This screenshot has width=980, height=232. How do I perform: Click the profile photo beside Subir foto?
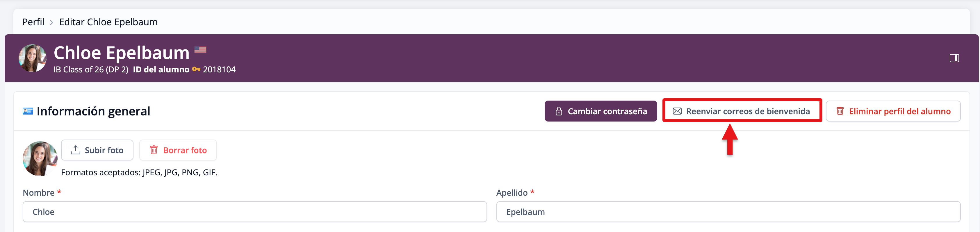[x=40, y=158]
